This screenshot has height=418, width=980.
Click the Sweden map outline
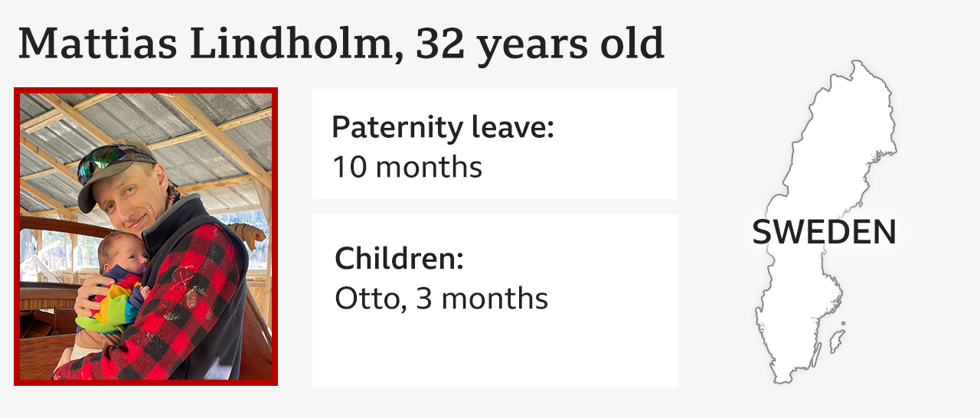point(827,222)
